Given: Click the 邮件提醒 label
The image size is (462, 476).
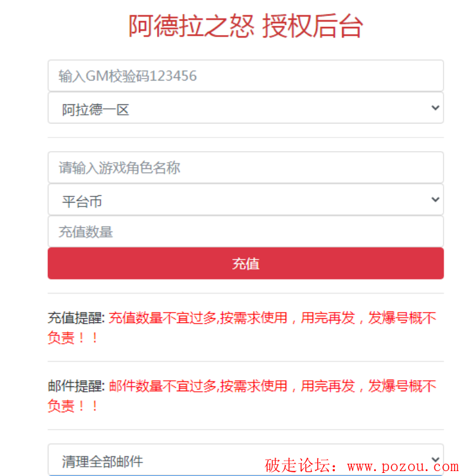Looking at the screenshot, I should [76, 386].
